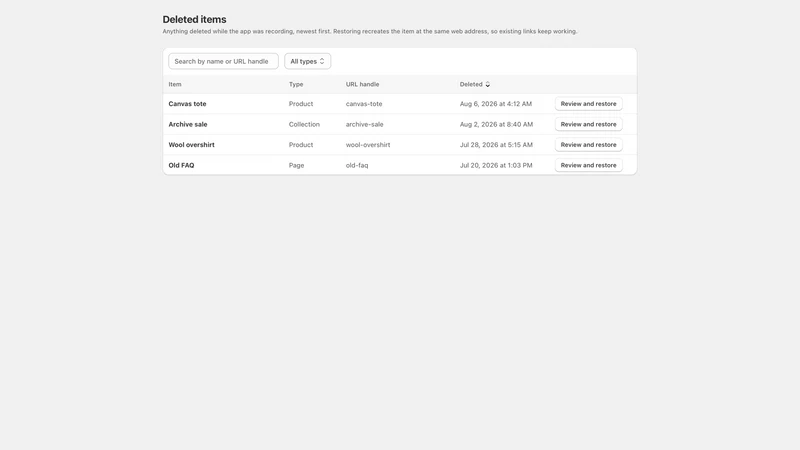
Task: Click the Aug 6, 2026 at 4:12 AM date
Action: pos(495,104)
